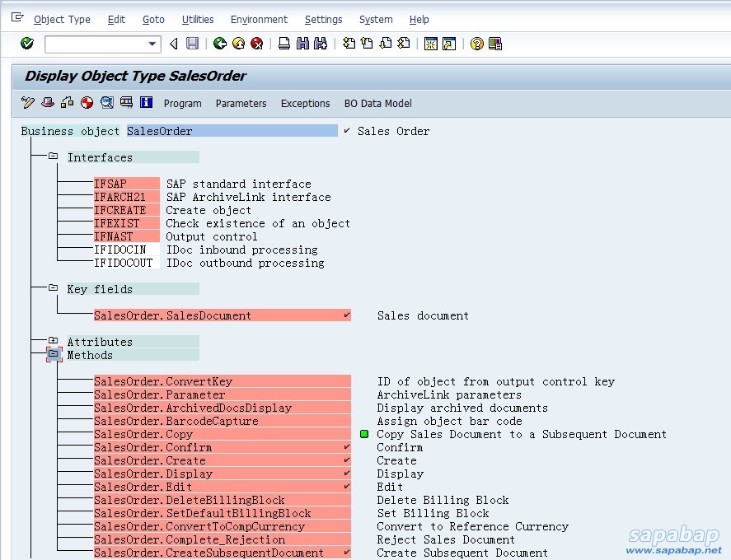The image size is (731, 560).
Task: Select the SalesOrder.DeleteBillingBlock method
Action: (x=223, y=500)
